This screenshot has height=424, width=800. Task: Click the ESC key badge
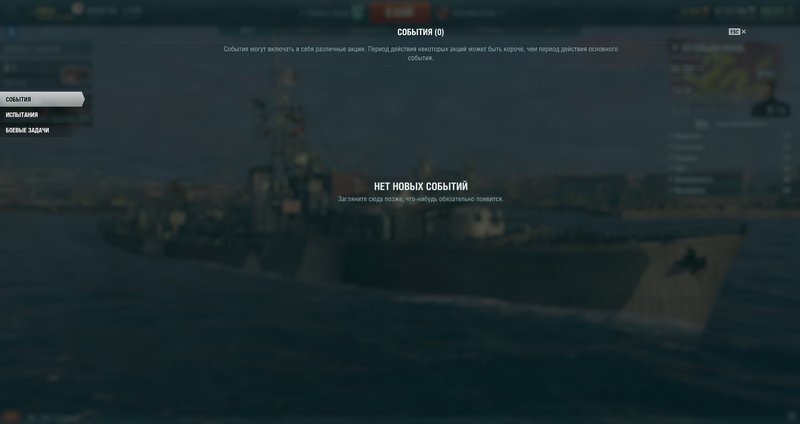click(x=734, y=32)
